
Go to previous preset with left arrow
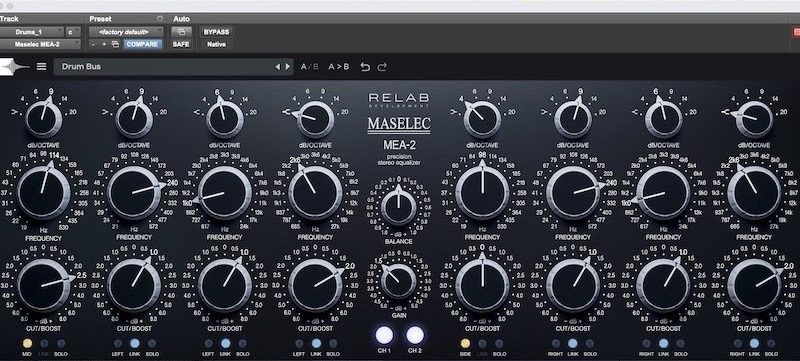(x=278, y=67)
